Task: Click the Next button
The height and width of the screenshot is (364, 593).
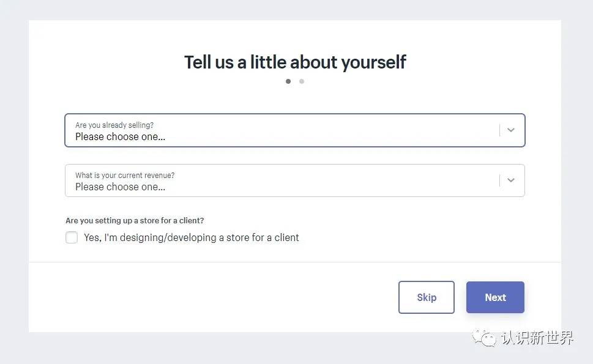Action: pos(496,297)
